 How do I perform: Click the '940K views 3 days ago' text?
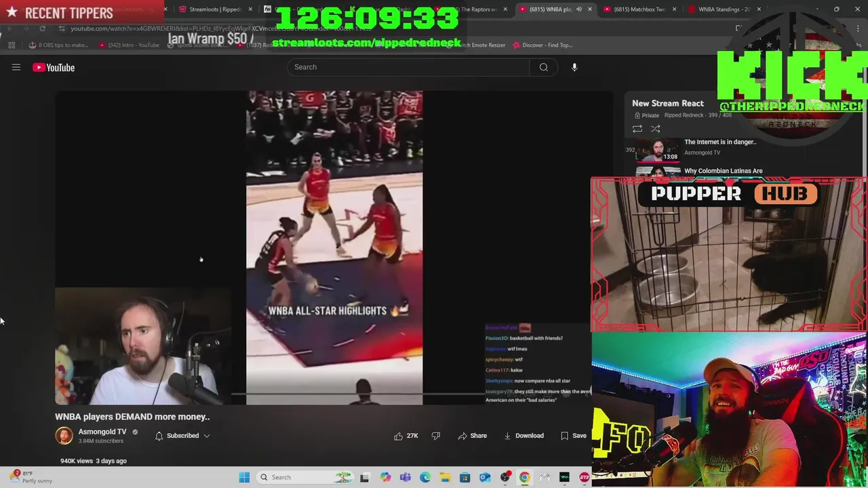coord(94,461)
